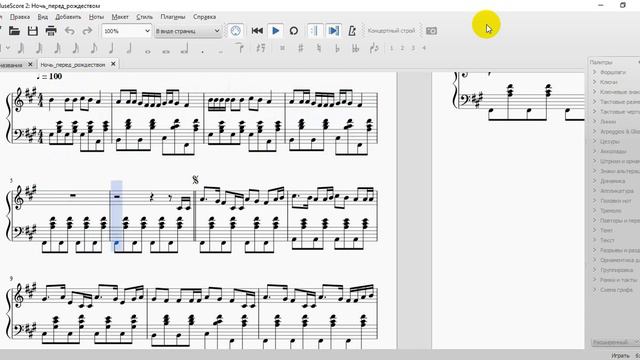Print the score using the printer icon
This screenshot has height=360, width=640.
click(x=51, y=31)
